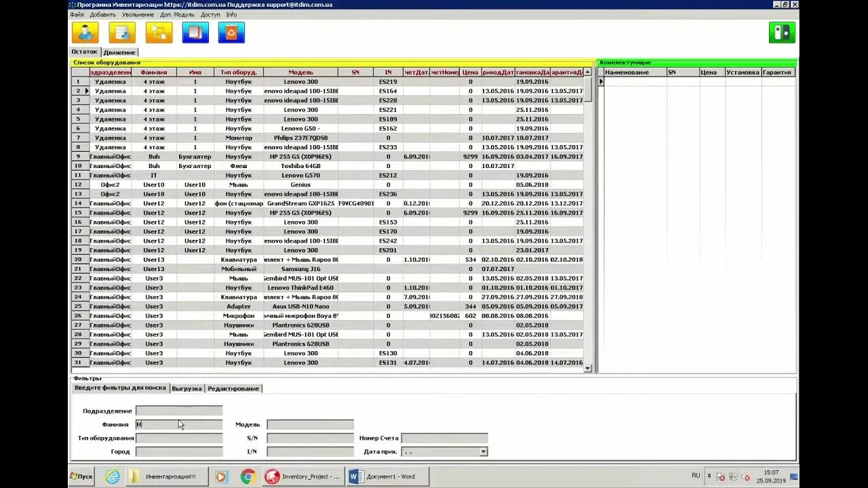This screenshot has width=868, height=488.
Task: Click the orange recycle bin toolbar icon
Action: 231,33
